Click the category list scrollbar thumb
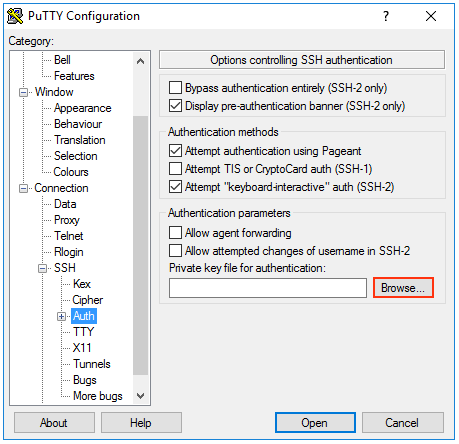Screen dimensions: 459x444 [140, 245]
